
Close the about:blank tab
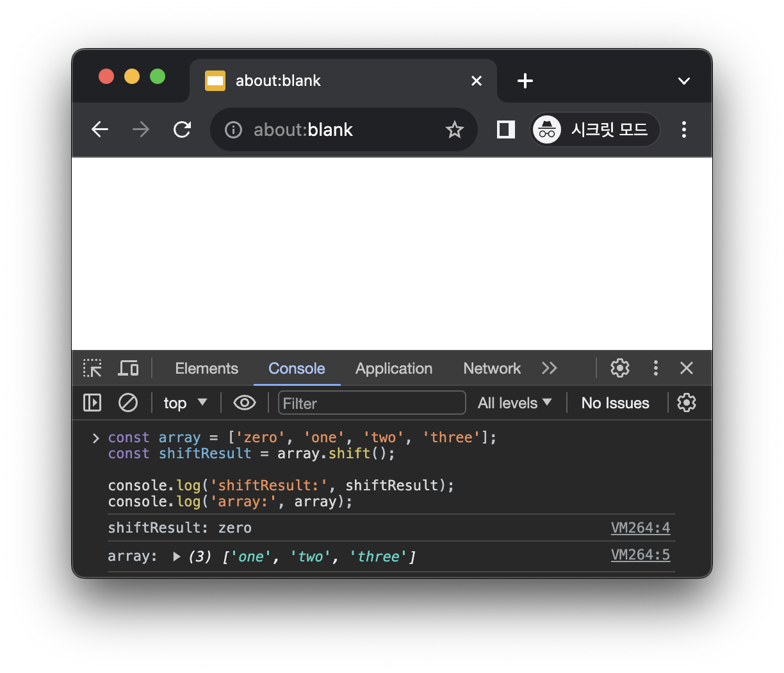[477, 81]
